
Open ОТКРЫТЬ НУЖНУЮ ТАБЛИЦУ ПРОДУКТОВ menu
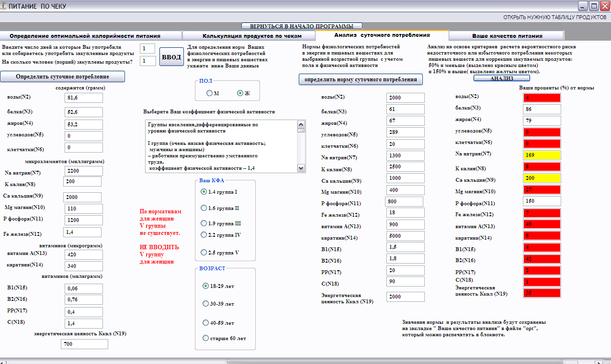[x=554, y=17]
